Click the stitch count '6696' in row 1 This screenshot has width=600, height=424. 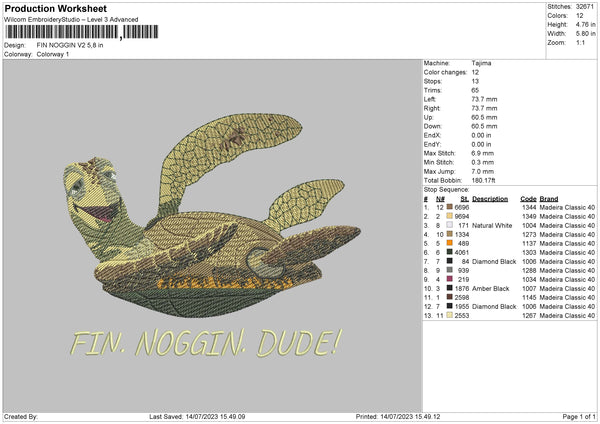(461, 207)
